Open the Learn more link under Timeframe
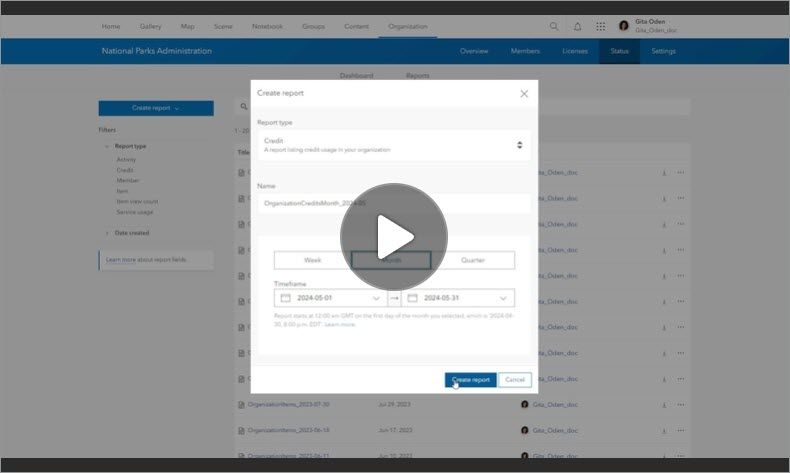790x473 pixels. [x=340, y=324]
